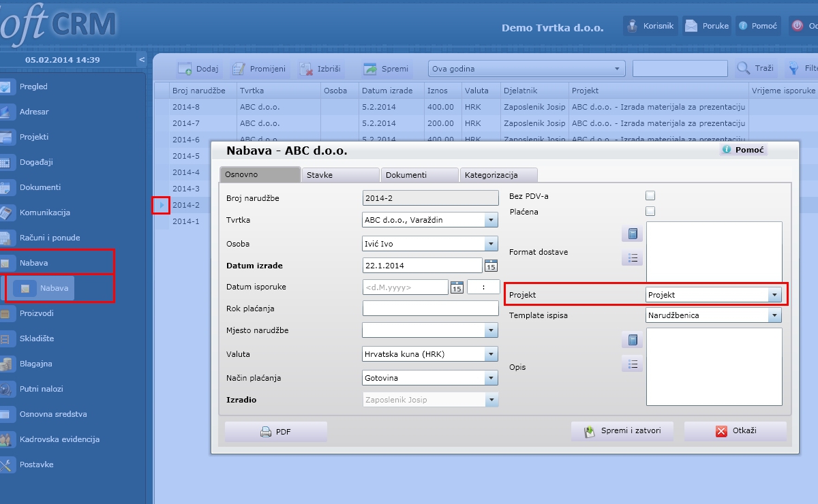Click the Pomoć button in Nabava dialog
818x504 pixels.
(744, 150)
